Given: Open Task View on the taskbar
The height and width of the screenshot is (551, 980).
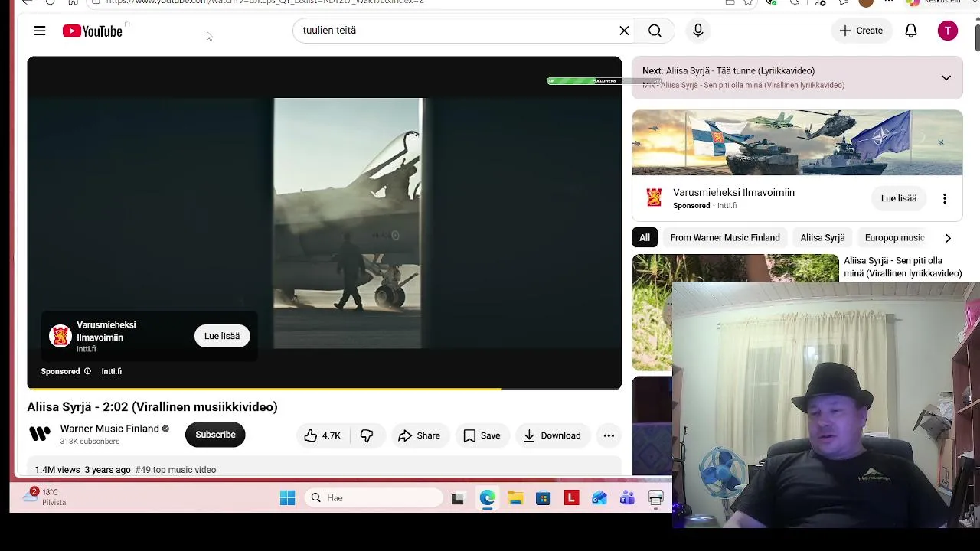Looking at the screenshot, I should [x=458, y=498].
